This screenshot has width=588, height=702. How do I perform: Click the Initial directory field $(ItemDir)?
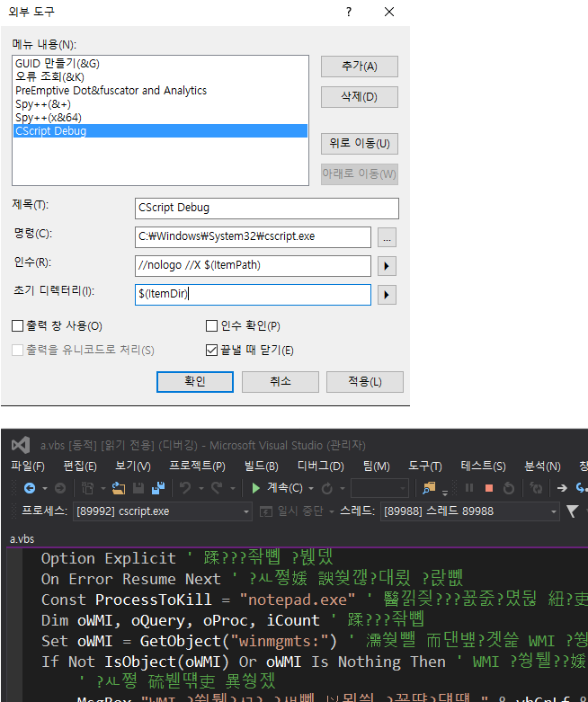click(253, 294)
